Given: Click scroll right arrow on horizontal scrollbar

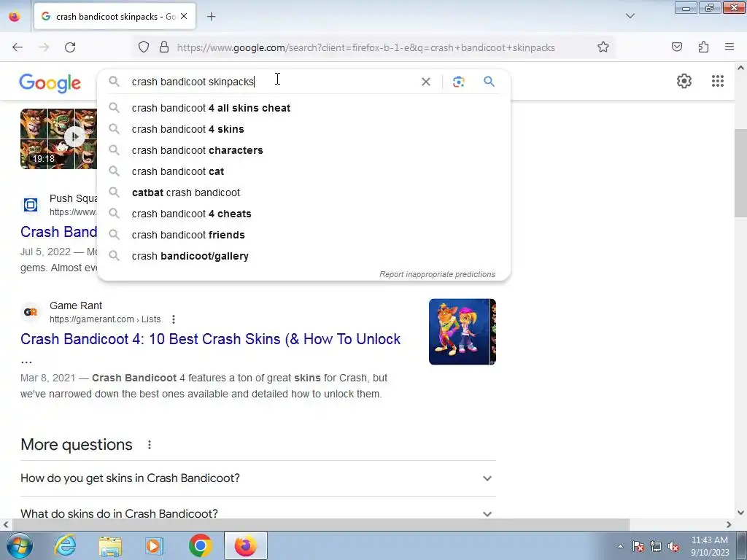Looking at the screenshot, I should [729, 525].
